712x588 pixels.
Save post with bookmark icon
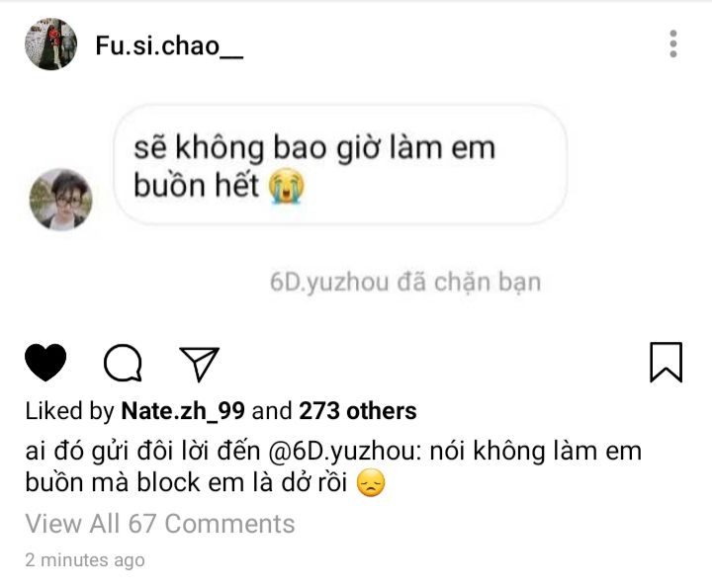[x=667, y=362]
